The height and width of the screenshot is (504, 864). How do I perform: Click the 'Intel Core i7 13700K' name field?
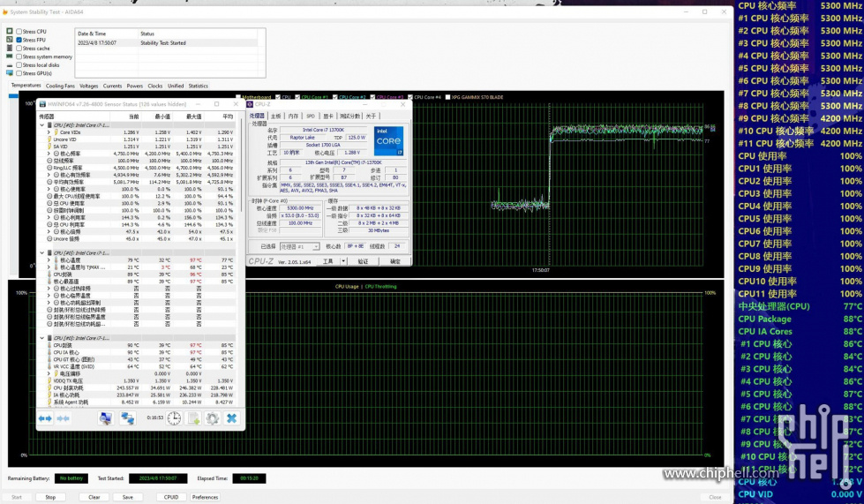coord(324,130)
